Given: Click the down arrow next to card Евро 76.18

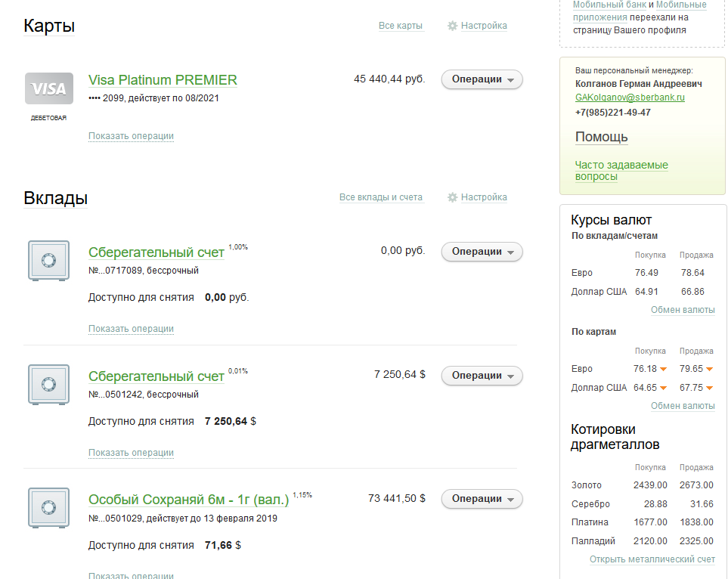Looking at the screenshot, I should pos(664,369).
